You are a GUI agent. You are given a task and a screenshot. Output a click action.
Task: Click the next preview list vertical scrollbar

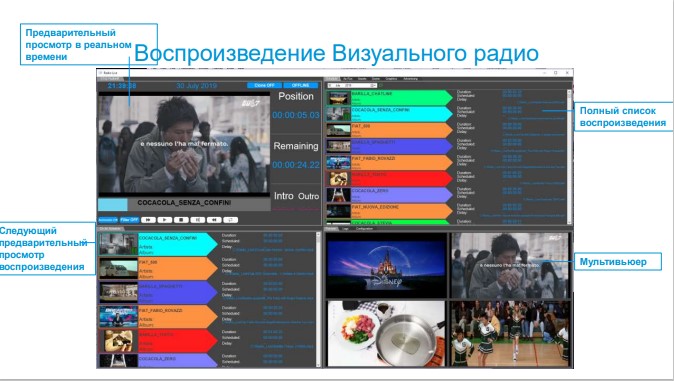pos(319,299)
